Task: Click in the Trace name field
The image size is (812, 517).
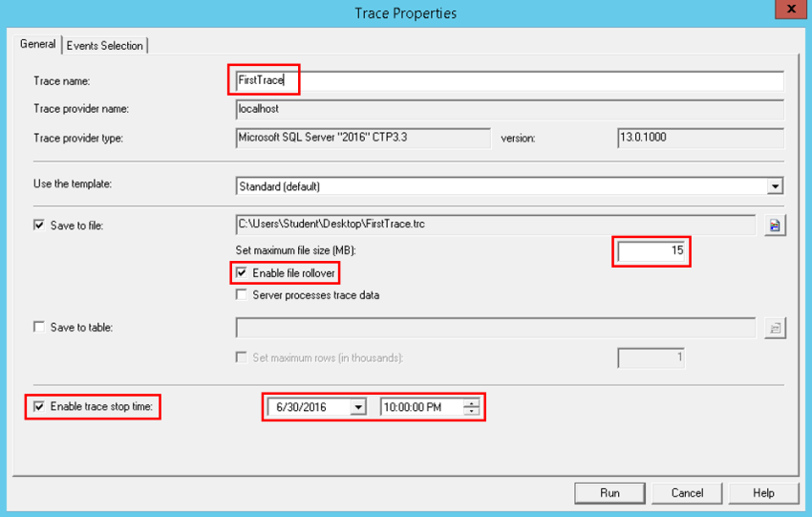Action: (509, 80)
